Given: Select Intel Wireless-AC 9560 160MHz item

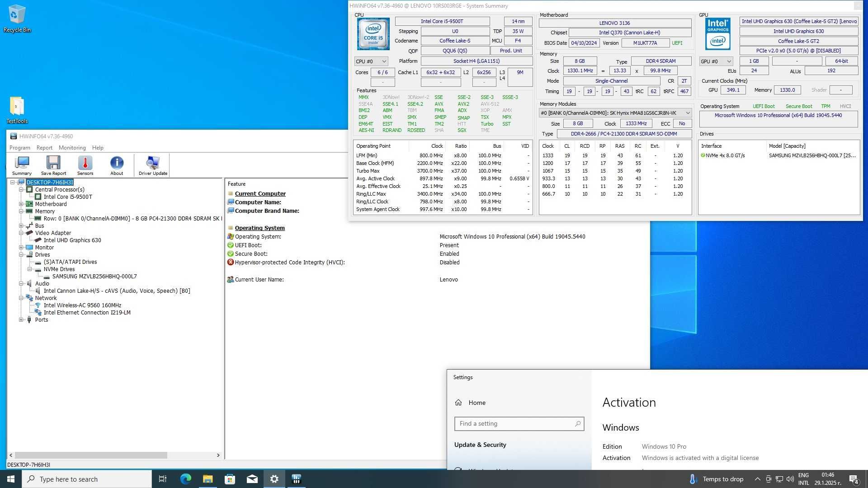Looking at the screenshot, I should (x=82, y=305).
